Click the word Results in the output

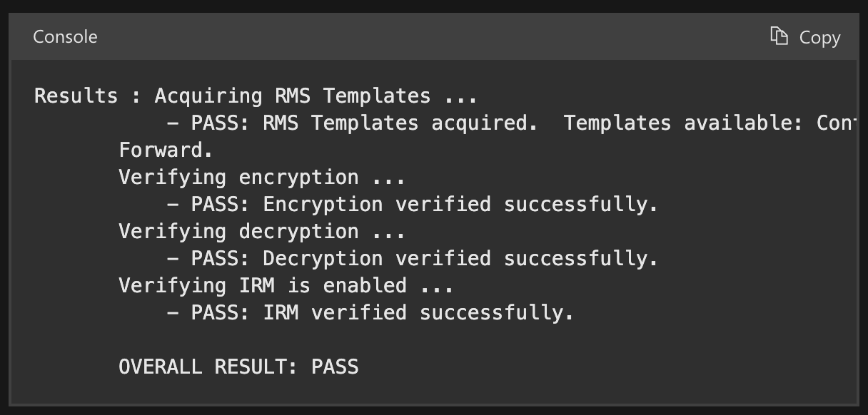point(76,96)
